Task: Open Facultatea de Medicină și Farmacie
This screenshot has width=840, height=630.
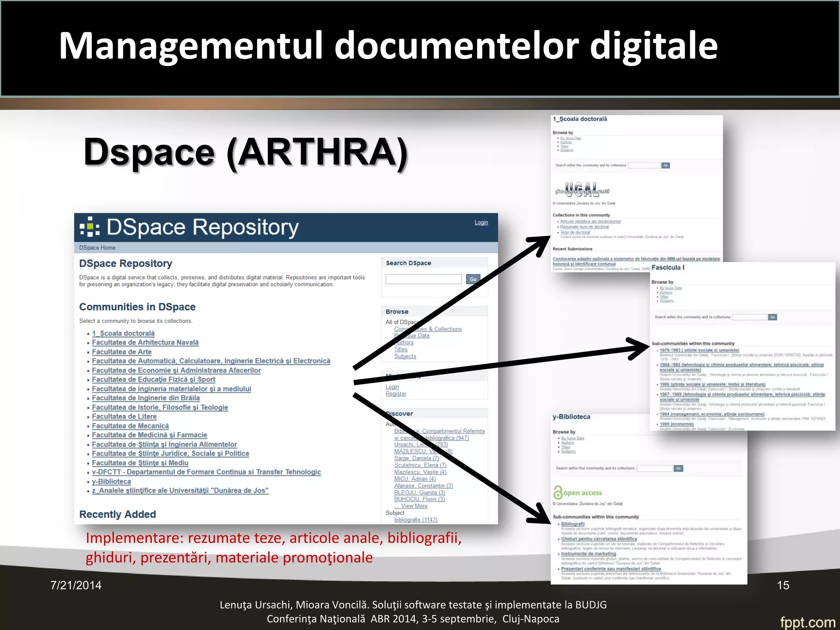Action: coord(150,435)
